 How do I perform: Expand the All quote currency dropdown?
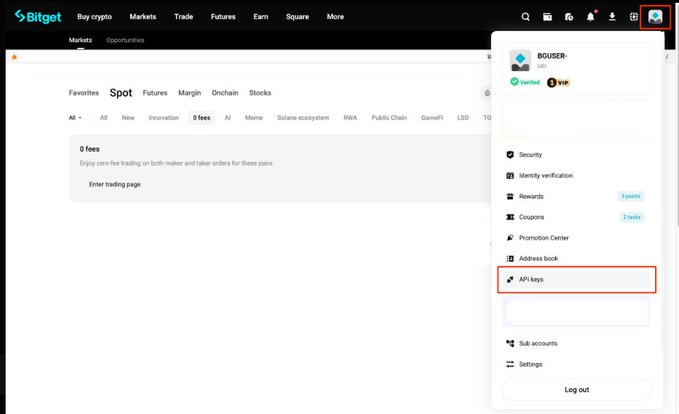coord(75,118)
